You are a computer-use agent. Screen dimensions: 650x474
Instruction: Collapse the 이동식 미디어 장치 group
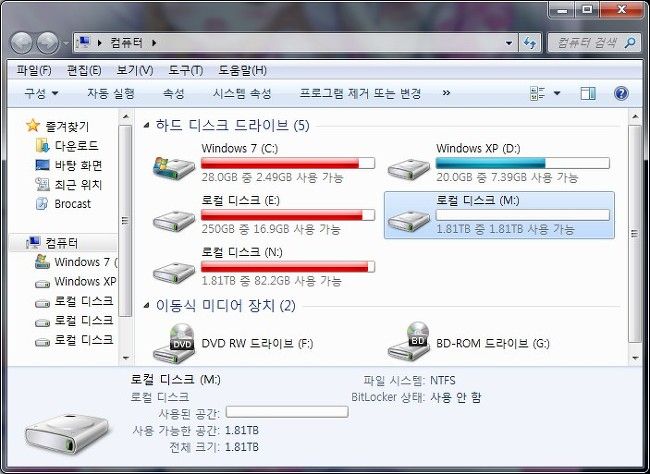pyautogui.click(x=146, y=306)
